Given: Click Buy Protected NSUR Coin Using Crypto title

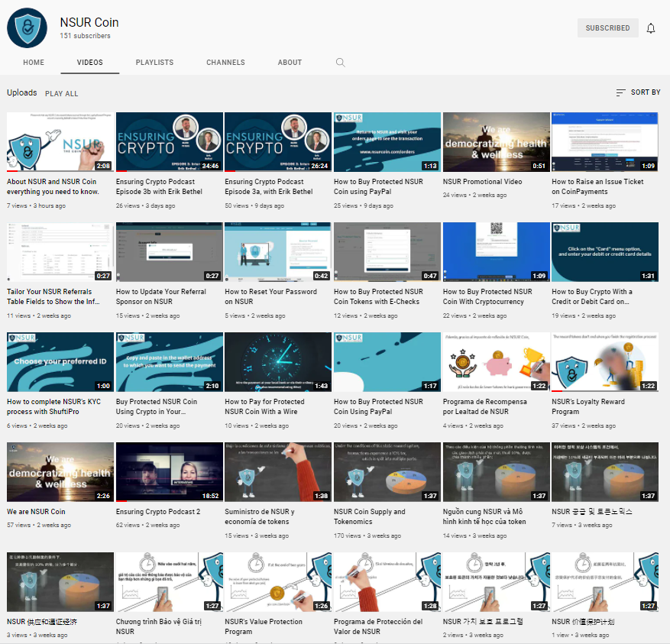Looking at the screenshot, I should tap(157, 406).
